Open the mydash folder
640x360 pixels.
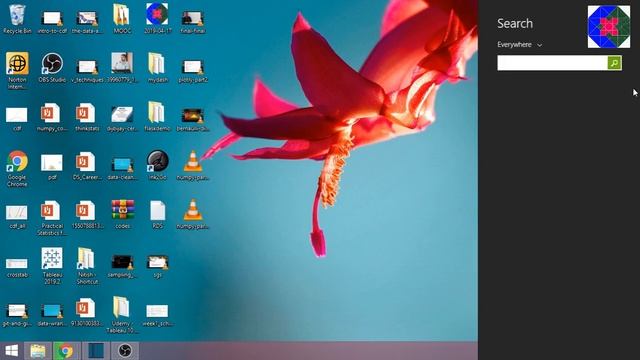[157, 67]
